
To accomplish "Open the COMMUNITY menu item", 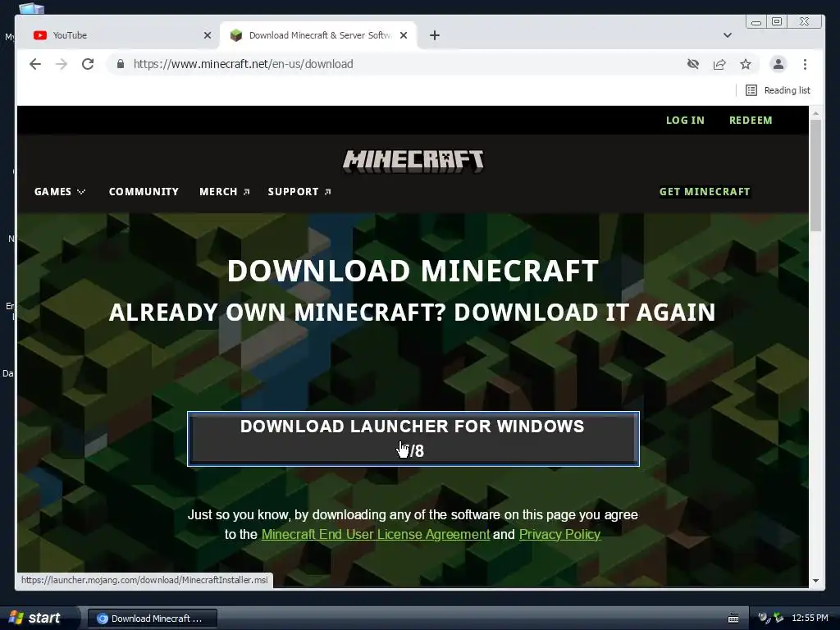I will [144, 192].
